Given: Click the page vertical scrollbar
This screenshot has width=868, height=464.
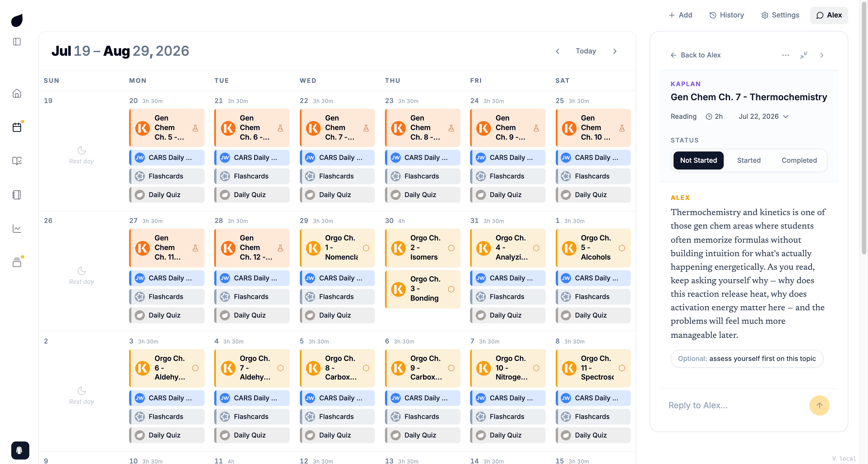Looking at the screenshot, I should click(x=864, y=128).
